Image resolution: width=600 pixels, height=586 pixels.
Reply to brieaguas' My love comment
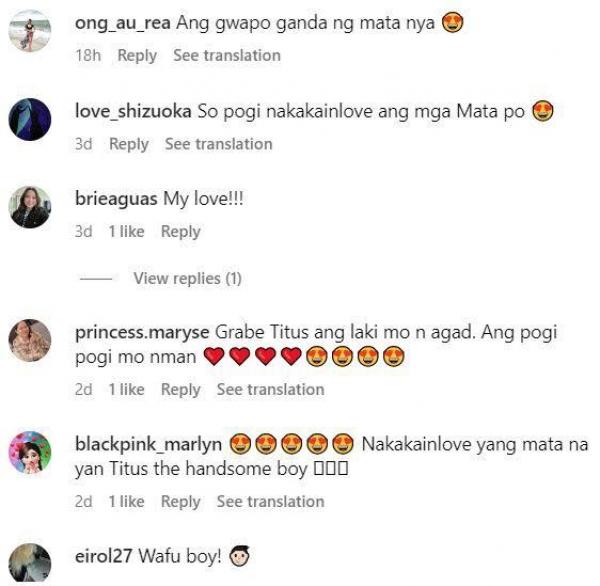click(181, 232)
